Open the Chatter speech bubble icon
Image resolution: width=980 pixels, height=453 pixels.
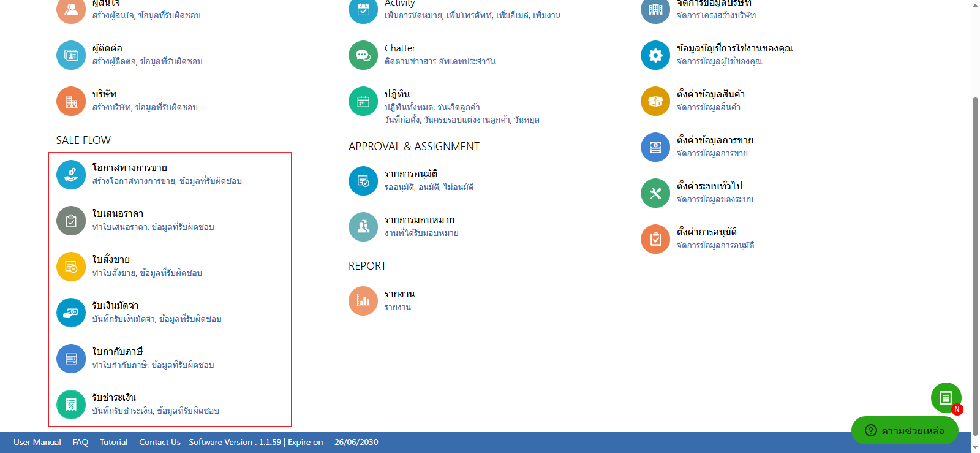[363, 55]
